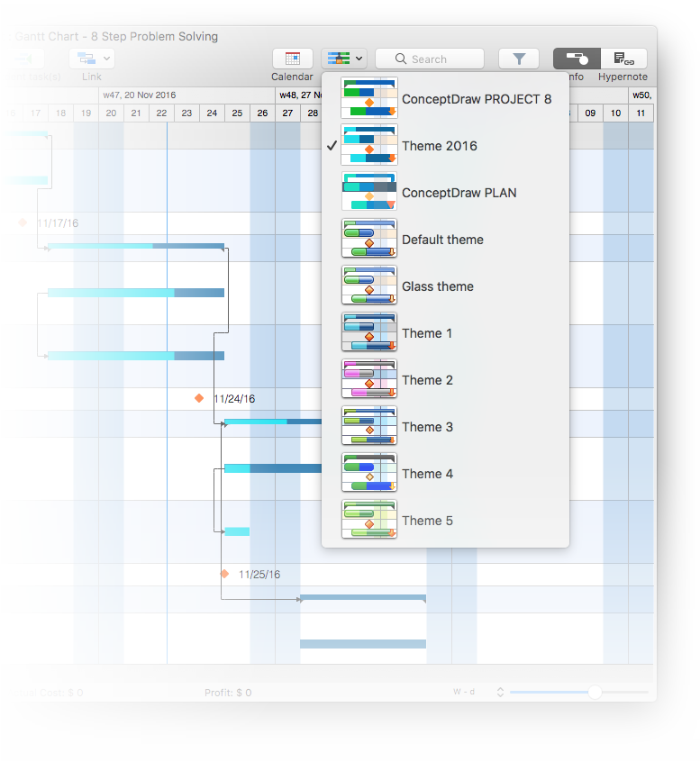Click the Theme 2 preview thumbnail
Image resolution: width=700 pixels, height=762 pixels.
click(x=369, y=378)
